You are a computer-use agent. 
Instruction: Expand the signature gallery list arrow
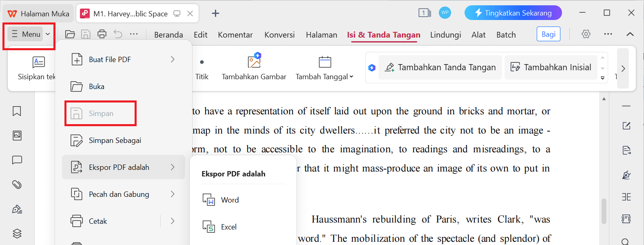603,78
